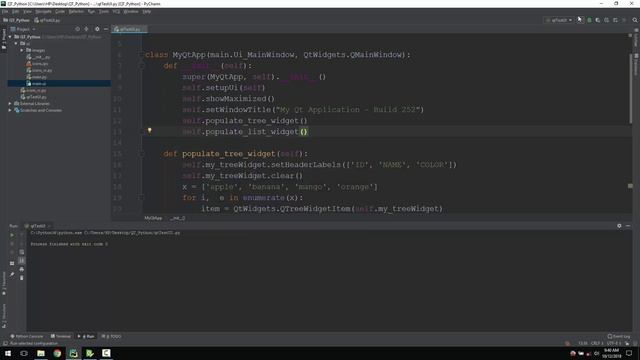This screenshot has height=360, width=640.
Task: Click the Up the stack trace arrow
Action: [x=22, y=235]
